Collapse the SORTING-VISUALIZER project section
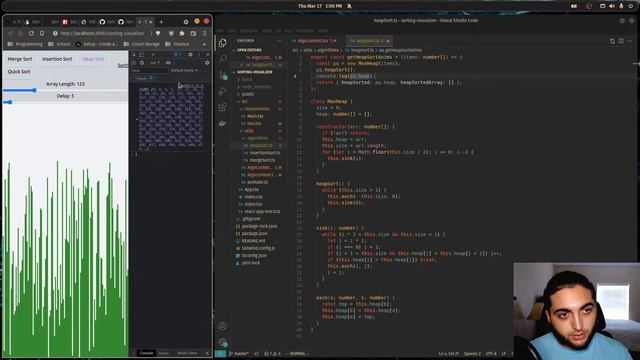Viewport: 640px width, 360px height. (x=255, y=72)
